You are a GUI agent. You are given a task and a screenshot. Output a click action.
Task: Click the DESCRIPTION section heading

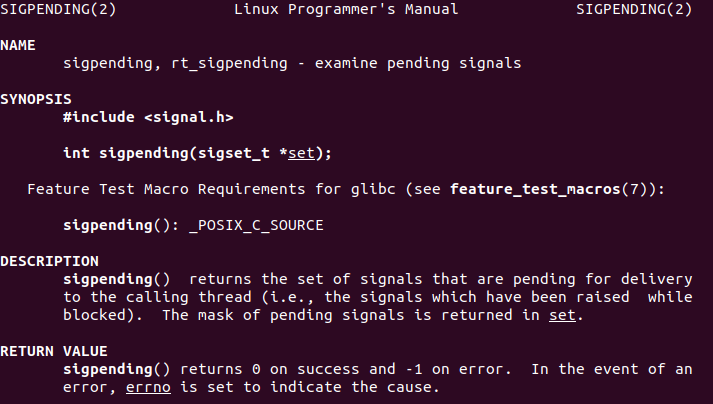pos(49,262)
